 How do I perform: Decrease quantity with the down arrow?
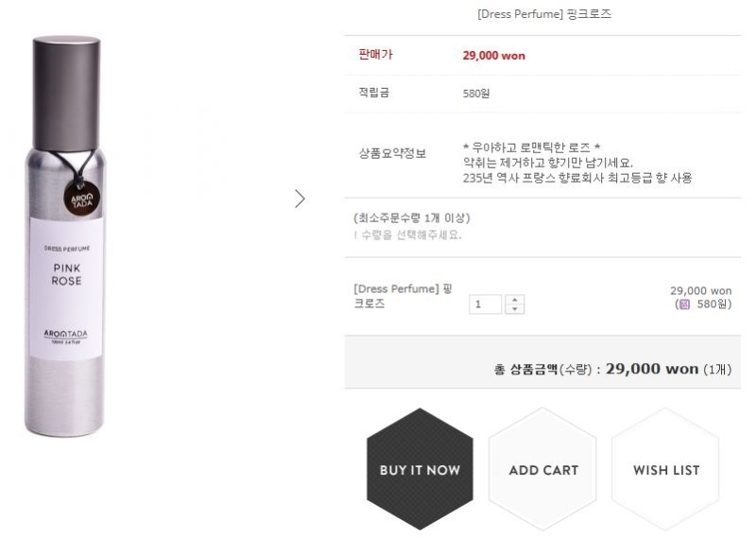514,309
